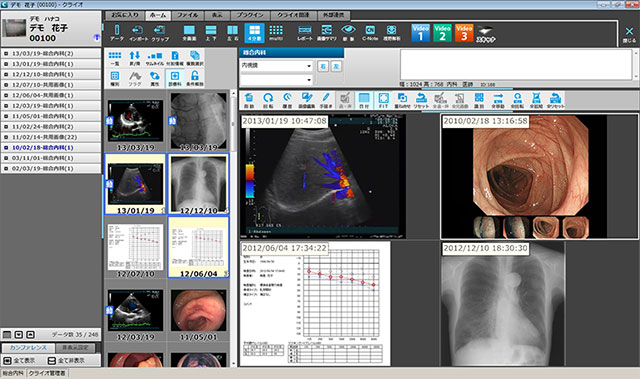Select the rotate image tool

coord(268,100)
